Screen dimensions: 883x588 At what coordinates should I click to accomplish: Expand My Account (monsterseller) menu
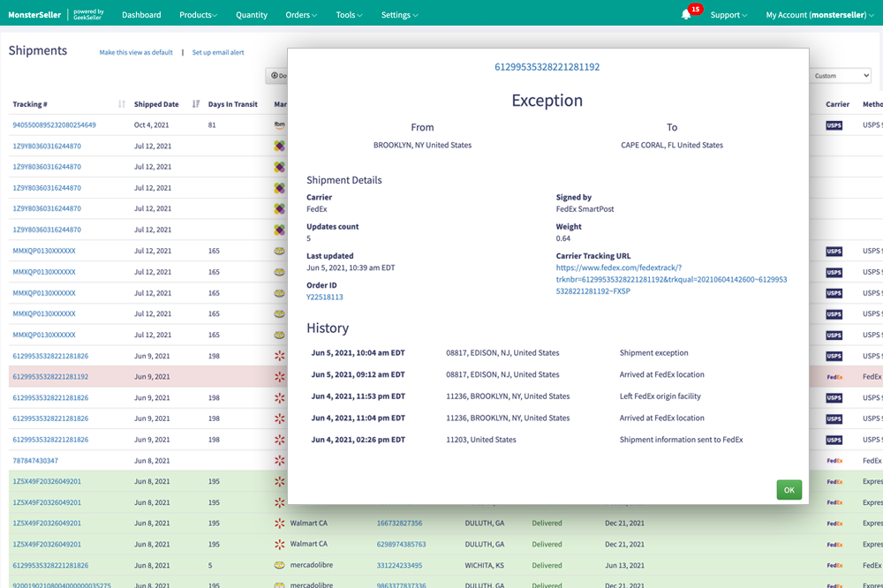pyautogui.click(x=819, y=15)
